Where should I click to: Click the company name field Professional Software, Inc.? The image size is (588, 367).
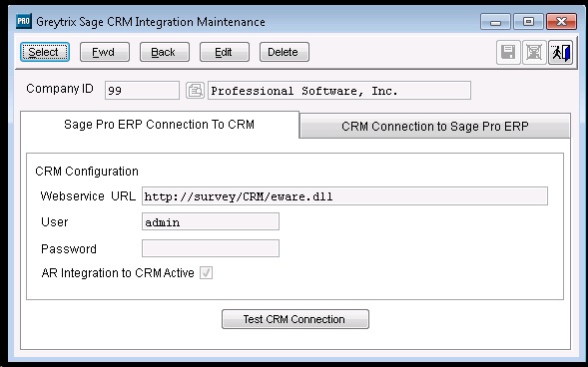tap(339, 91)
